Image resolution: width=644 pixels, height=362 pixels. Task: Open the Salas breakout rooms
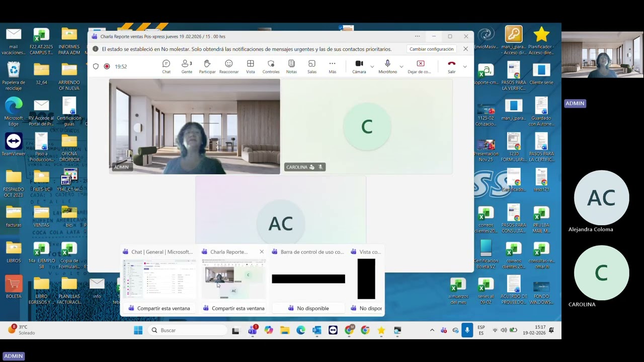point(312,66)
